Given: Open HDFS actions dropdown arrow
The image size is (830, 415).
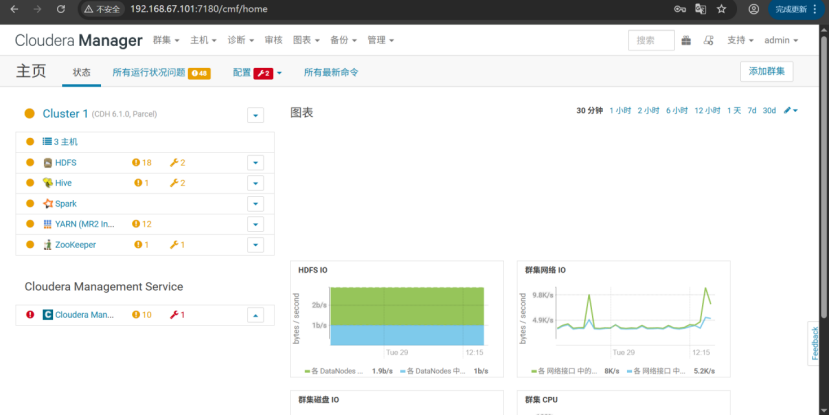Looking at the screenshot, I should coord(256,163).
